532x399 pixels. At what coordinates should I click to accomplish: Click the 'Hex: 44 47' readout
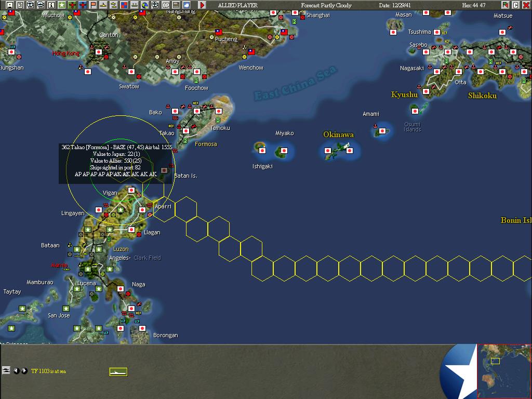coord(474,5)
